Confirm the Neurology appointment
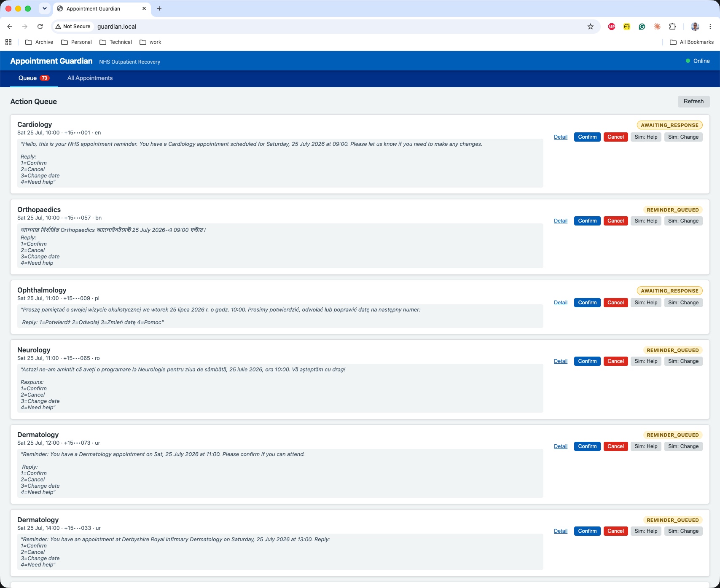This screenshot has height=588, width=720. [x=587, y=361]
